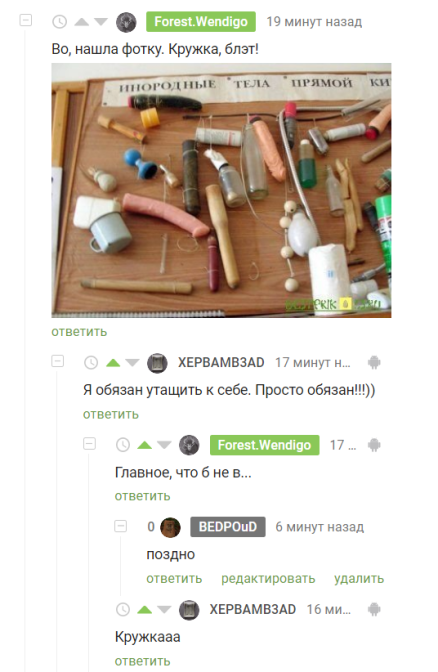Collapse the top-level Forest.Wendigo comment thread
This screenshot has height=672, width=438.
26,20
